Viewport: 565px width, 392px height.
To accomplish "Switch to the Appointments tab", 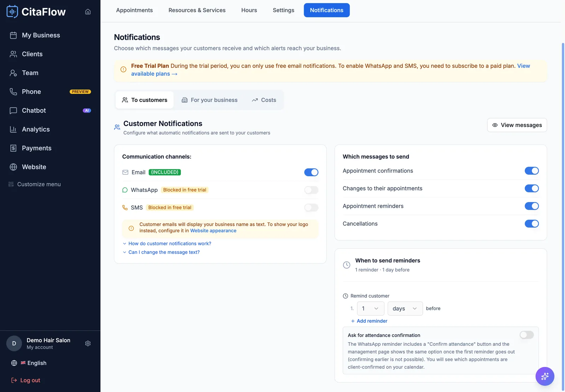I will click(x=135, y=10).
